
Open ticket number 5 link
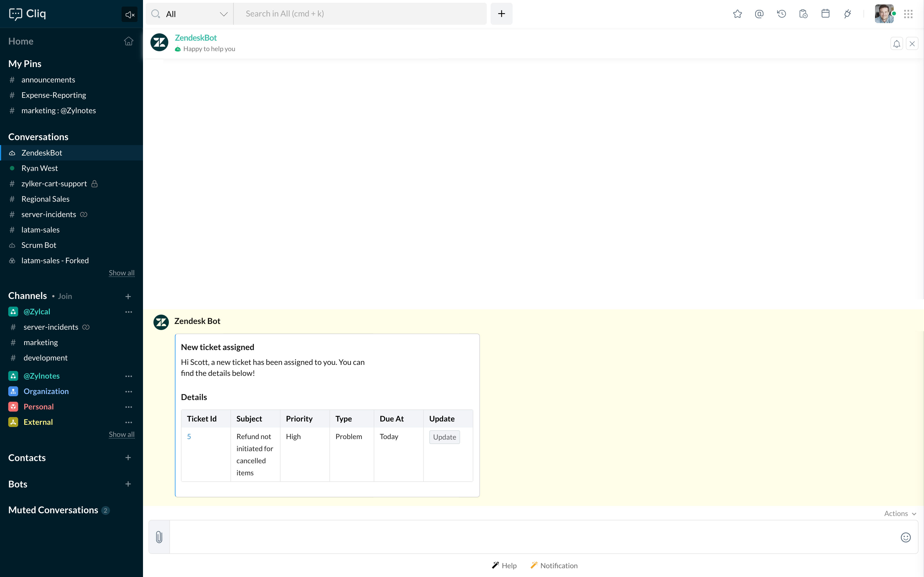[189, 436]
